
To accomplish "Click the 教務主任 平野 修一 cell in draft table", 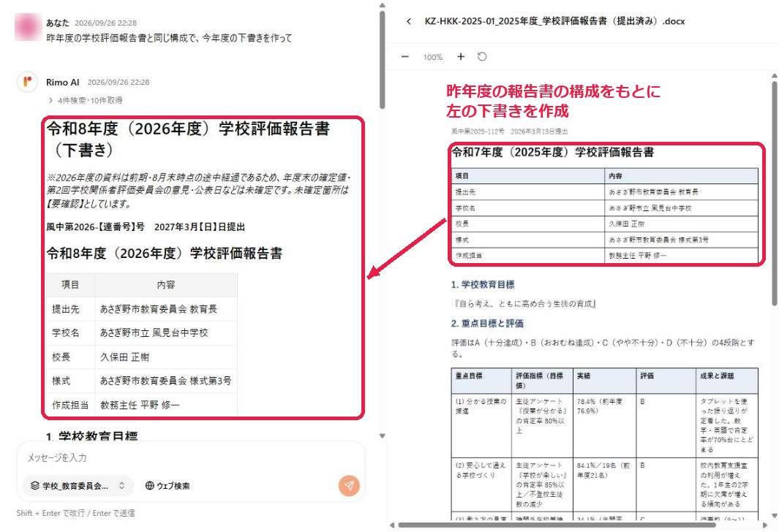I will (166, 406).
